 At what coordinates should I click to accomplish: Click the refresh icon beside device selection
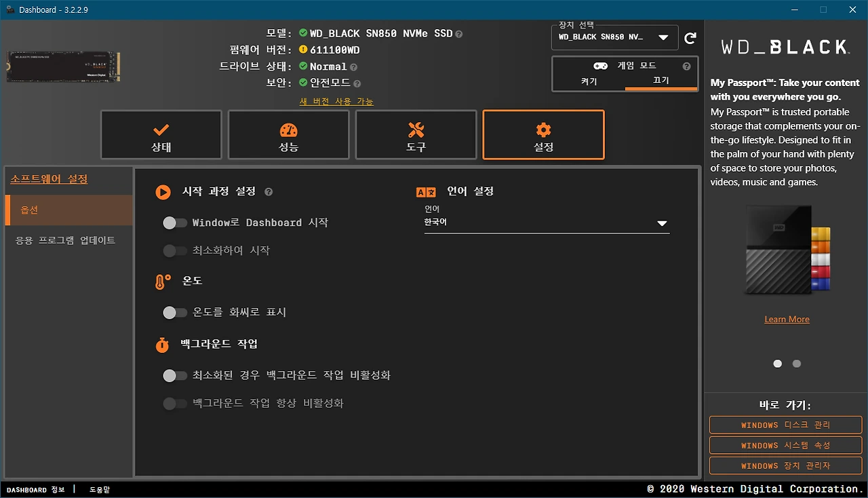pyautogui.click(x=690, y=37)
